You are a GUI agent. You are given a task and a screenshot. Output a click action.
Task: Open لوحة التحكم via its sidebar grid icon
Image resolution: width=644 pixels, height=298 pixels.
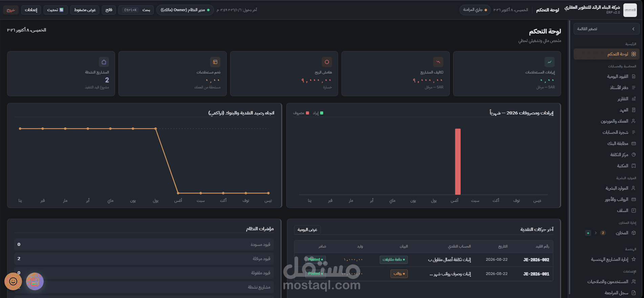click(634, 54)
